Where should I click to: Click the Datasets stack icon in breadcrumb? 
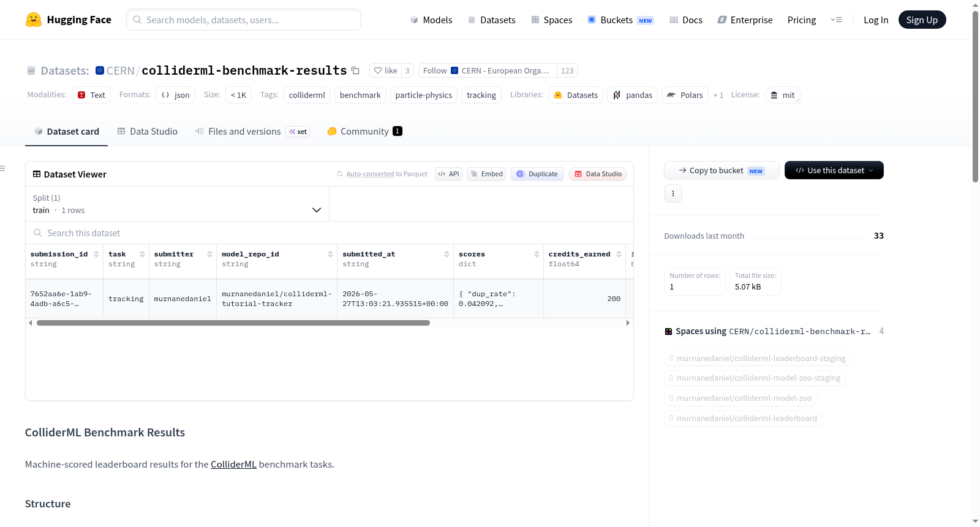[x=31, y=70]
